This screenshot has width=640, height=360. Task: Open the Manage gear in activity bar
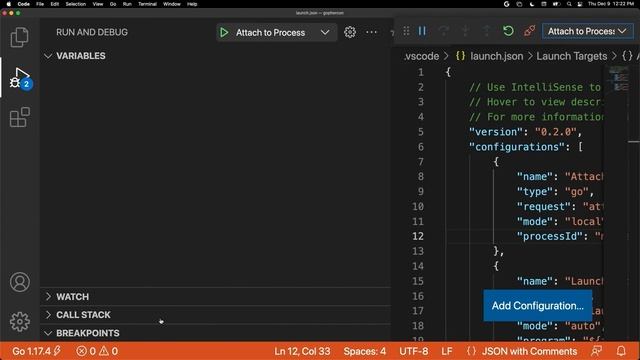point(20,322)
